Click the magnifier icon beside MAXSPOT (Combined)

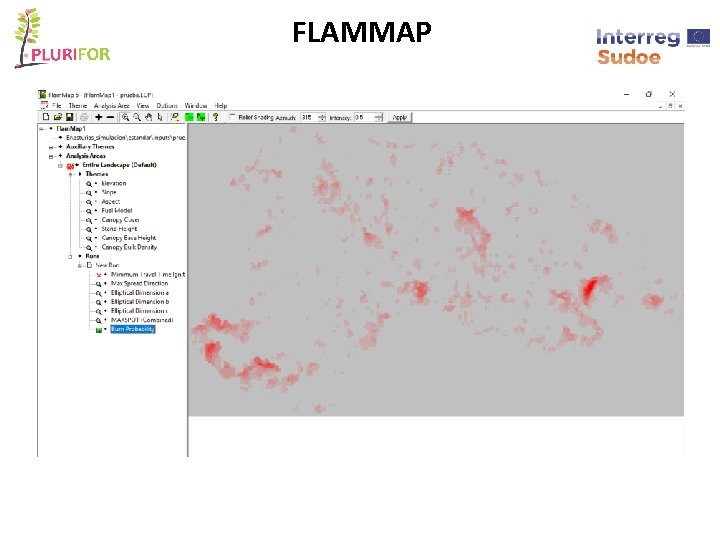[x=99, y=321]
